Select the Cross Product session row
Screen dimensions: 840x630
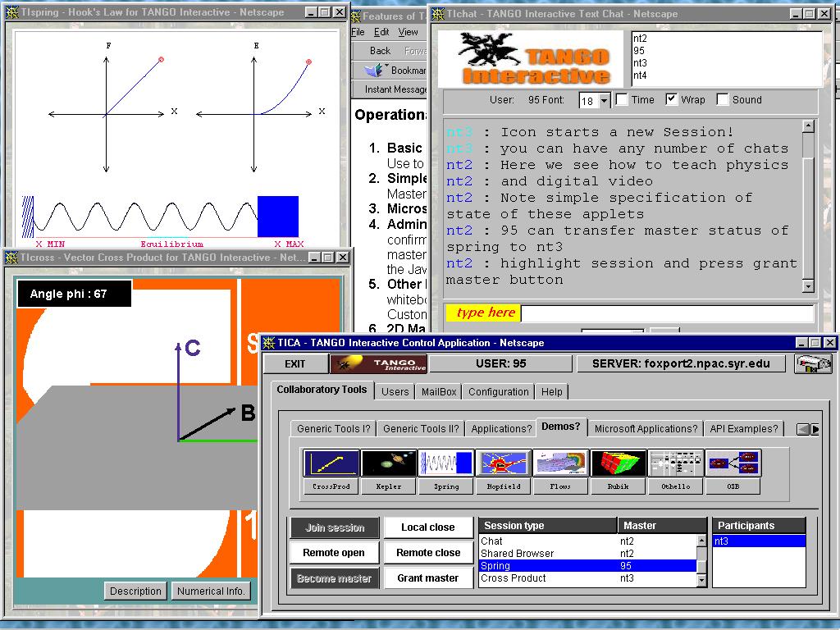click(587, 578)
